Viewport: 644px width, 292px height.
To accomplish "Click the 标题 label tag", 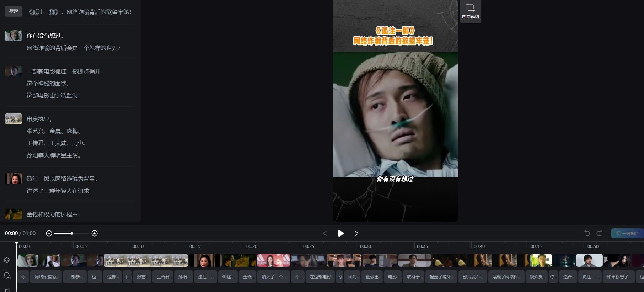I will click(14, 11).
